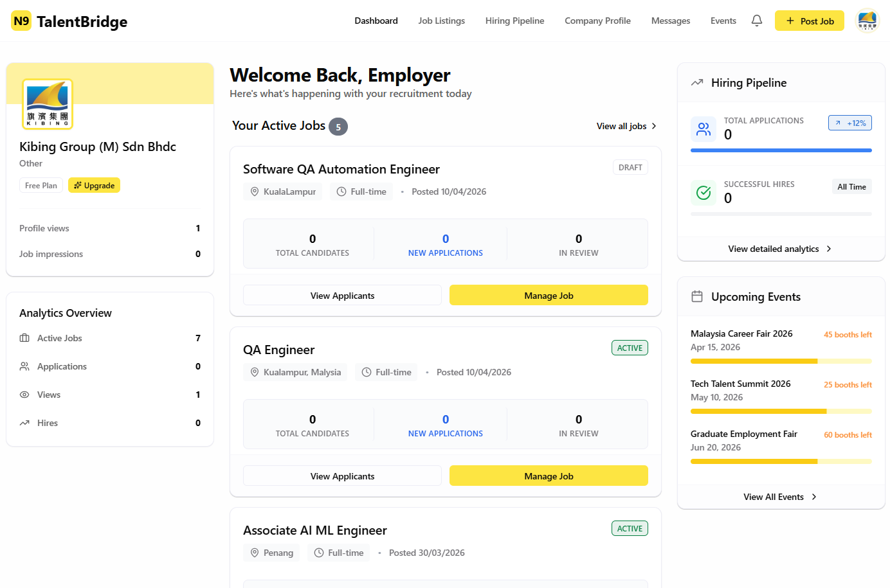Click the Total Applications people icon
The height and width of the screenshot is (588, 890).
[704, 129]
